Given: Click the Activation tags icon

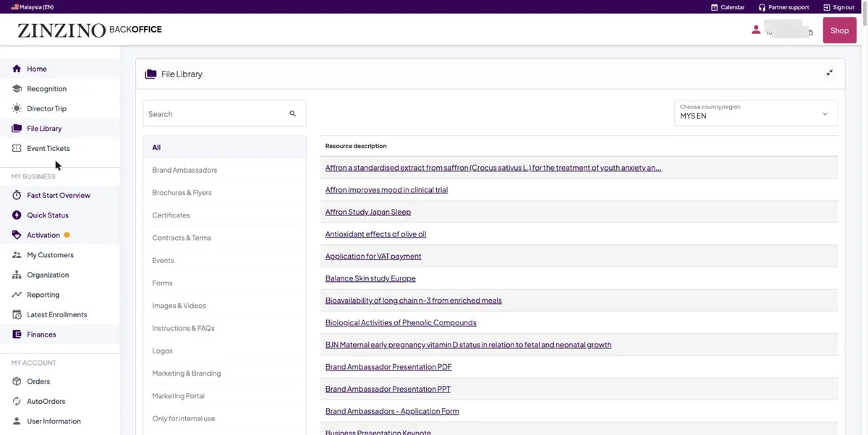Looking at the screenshot, I should click(x=17, y=235).
